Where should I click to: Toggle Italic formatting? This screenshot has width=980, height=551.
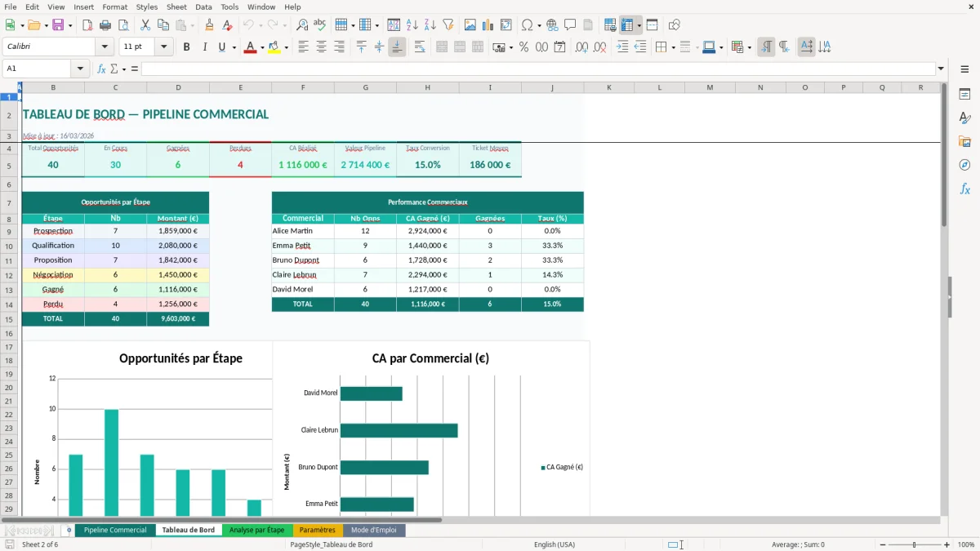pyautogui.click(x=204, y=47)
